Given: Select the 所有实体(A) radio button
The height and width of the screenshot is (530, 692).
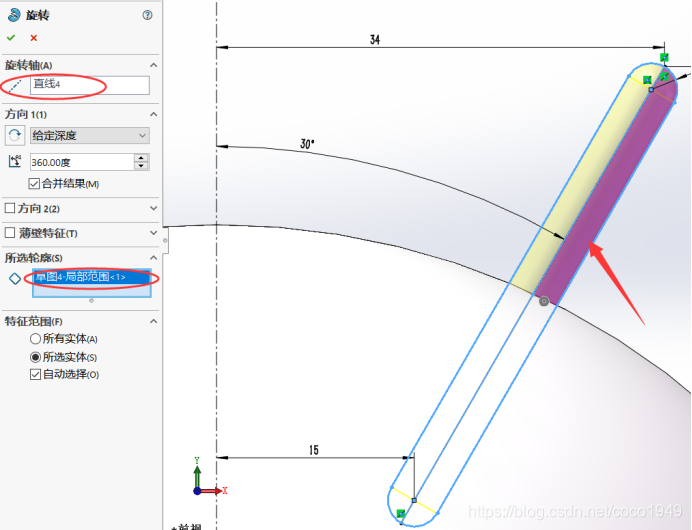Looking at the screenshot, I should 35,339.
